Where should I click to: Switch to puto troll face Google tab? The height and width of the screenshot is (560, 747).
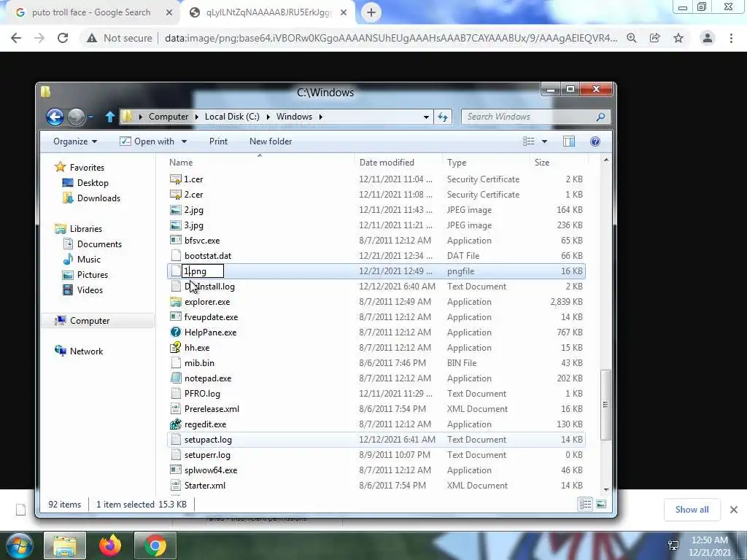point(91,12)
